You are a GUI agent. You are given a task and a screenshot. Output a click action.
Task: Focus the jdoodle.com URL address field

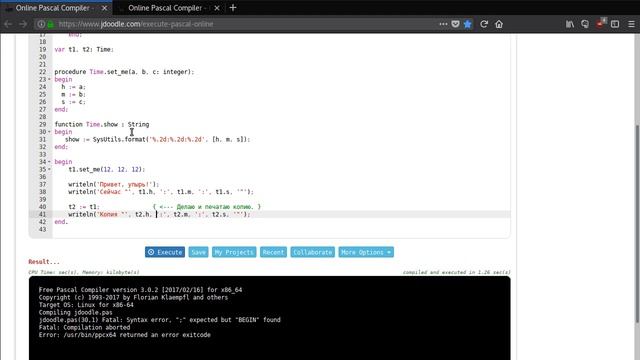(245, 24)
